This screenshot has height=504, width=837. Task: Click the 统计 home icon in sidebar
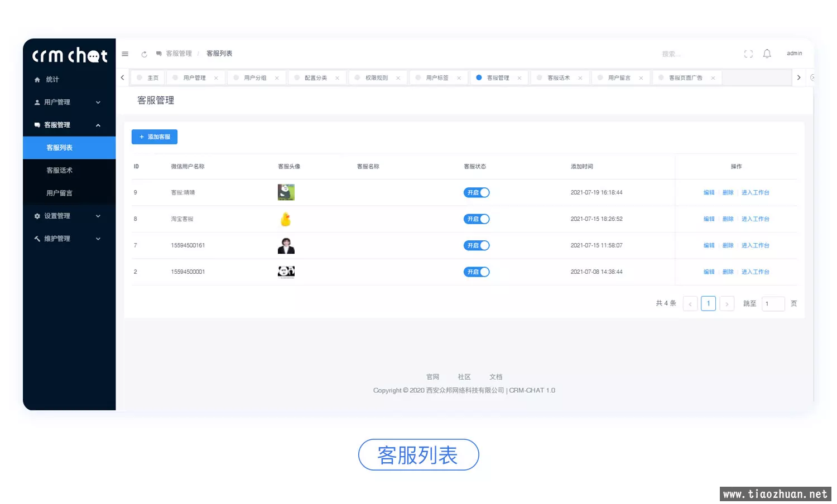pyautogui.click(x=37, y=80)
